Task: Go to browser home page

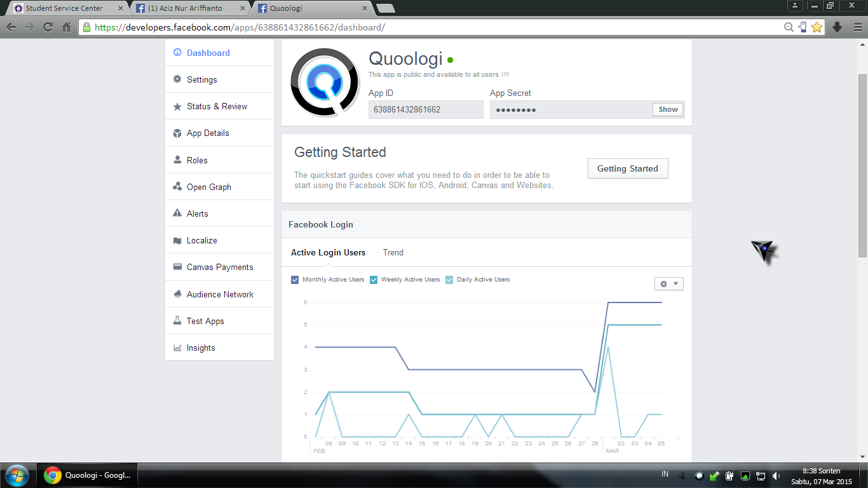Action: (66, 27)
